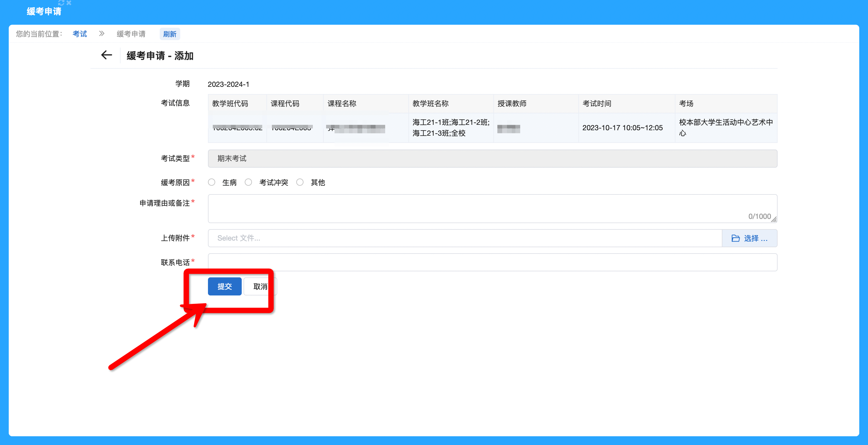Click the blue 提交 button
The image size is (868, 445).
pyautogui.click(x=225, y=286)
